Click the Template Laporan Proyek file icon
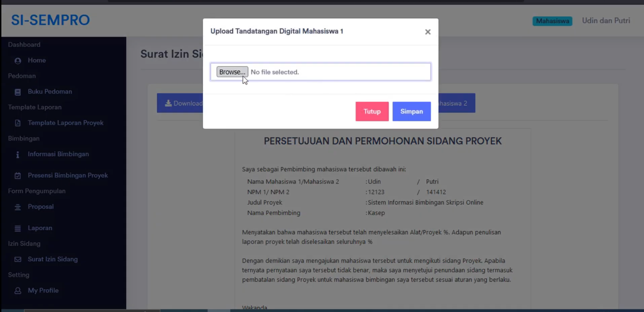This screenshot has width=644, height=312. pos(18,123)
